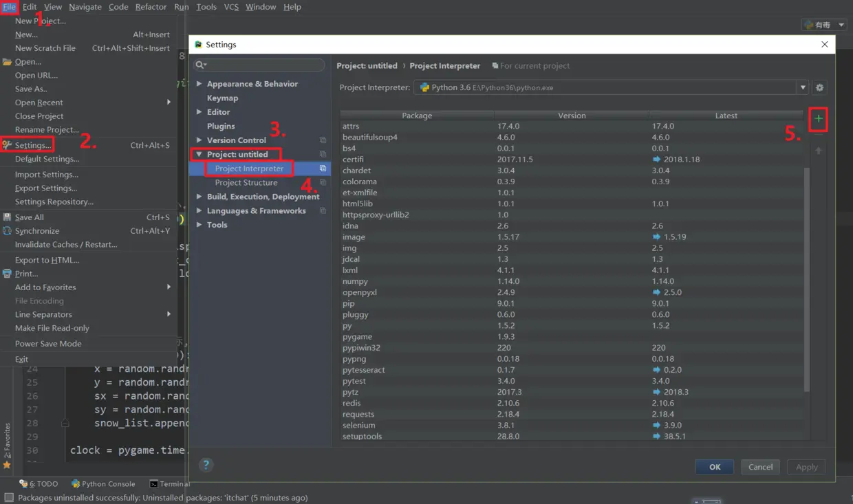Viewport: 853px width, 504px height.
Task: Select Plugins in the settings tree
Action: click(221, 127)
